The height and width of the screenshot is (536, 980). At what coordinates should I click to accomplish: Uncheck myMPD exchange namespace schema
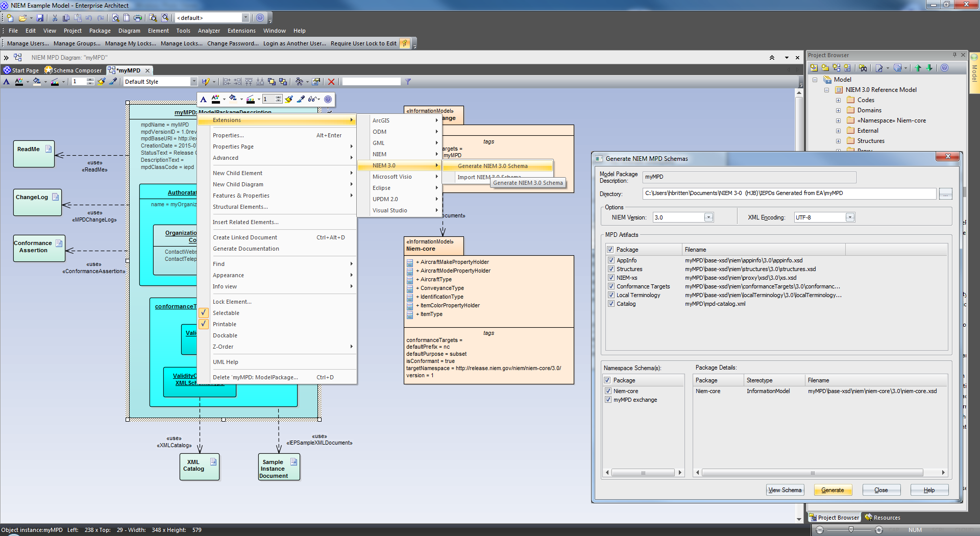pos(608,400)
